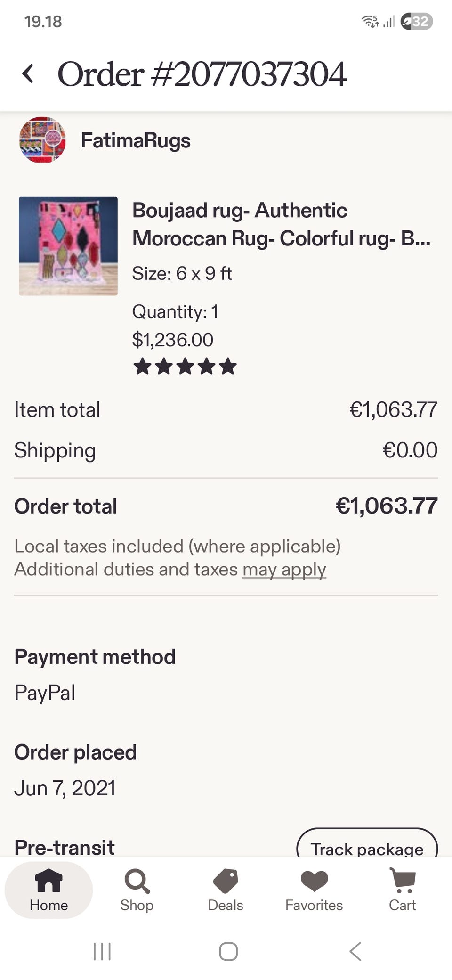452x980 pixels.
Task: Tap the back arrow beside Order number
Action: (x=28, y=74)
